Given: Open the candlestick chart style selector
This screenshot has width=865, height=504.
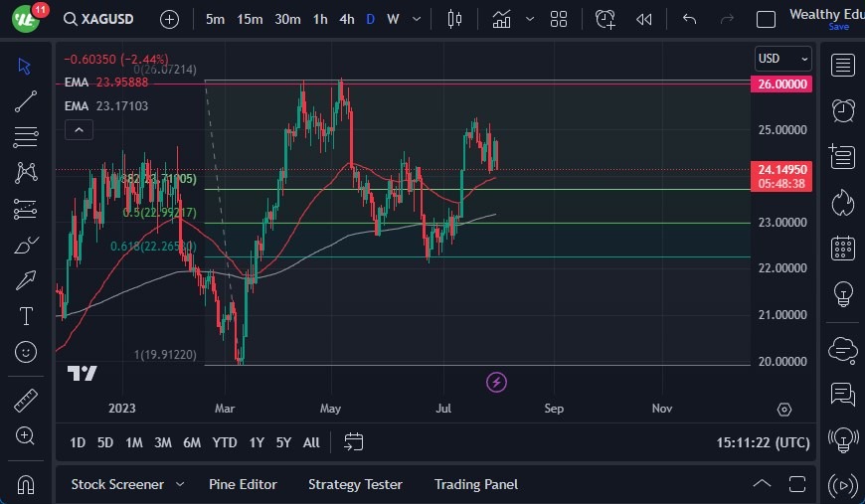Looking at the screenshot, I should 455,19.
